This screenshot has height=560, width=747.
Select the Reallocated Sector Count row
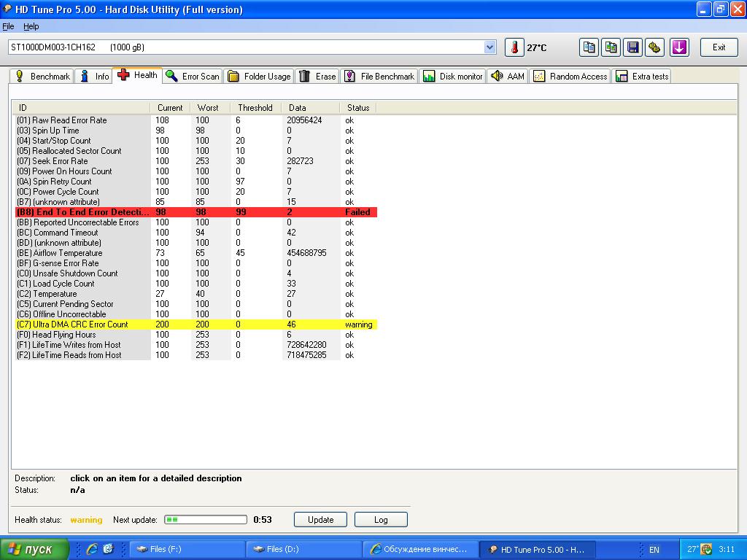click(x=196, y=151)
